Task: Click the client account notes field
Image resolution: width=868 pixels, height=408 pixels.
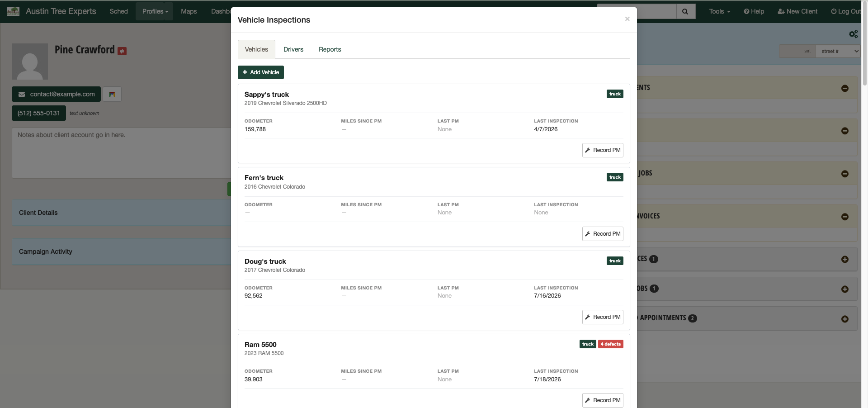Action: pos(122,153)
